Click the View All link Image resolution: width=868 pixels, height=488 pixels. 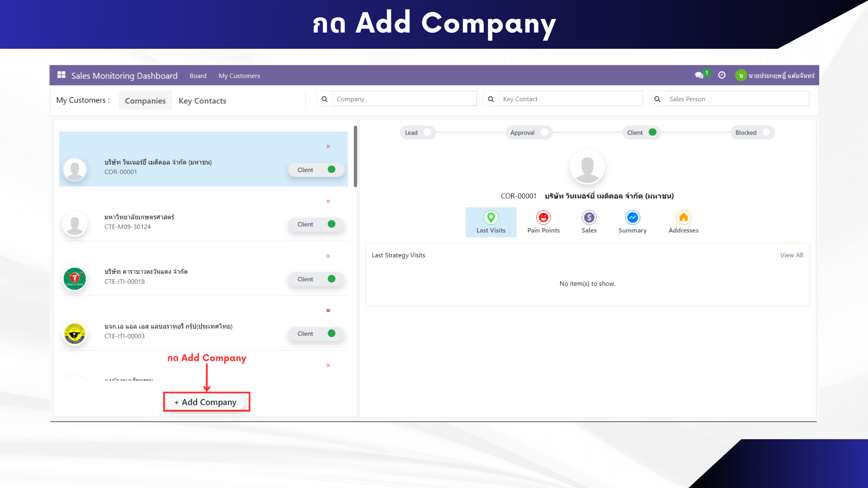[791, 255]
